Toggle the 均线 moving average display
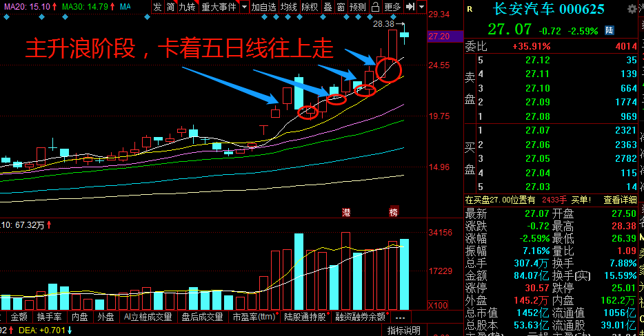Screen dimensions: 644x336 [x=288, y=7]
